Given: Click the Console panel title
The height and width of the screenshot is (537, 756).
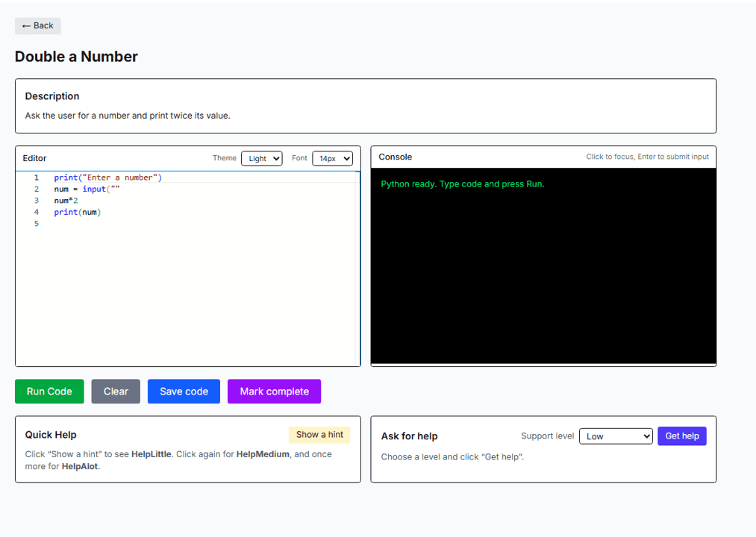Looking at the screenshot, I should [395, 157].
